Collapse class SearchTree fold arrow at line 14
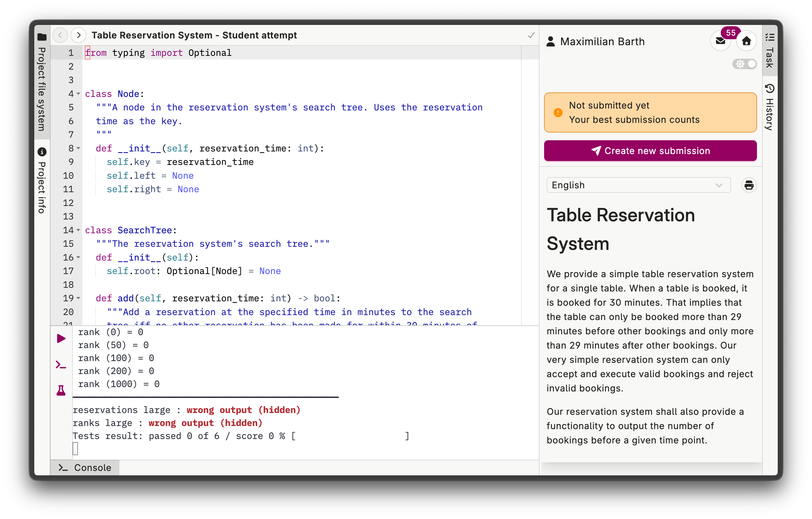The height and width of the screenshot is (519, 812). click(x=78, y=230)
